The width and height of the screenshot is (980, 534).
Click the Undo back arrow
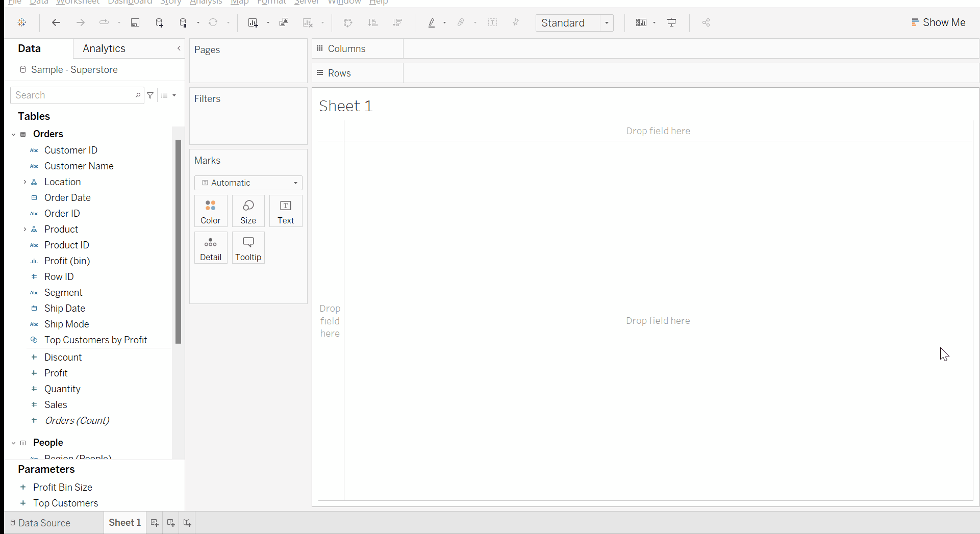[56, 22]
